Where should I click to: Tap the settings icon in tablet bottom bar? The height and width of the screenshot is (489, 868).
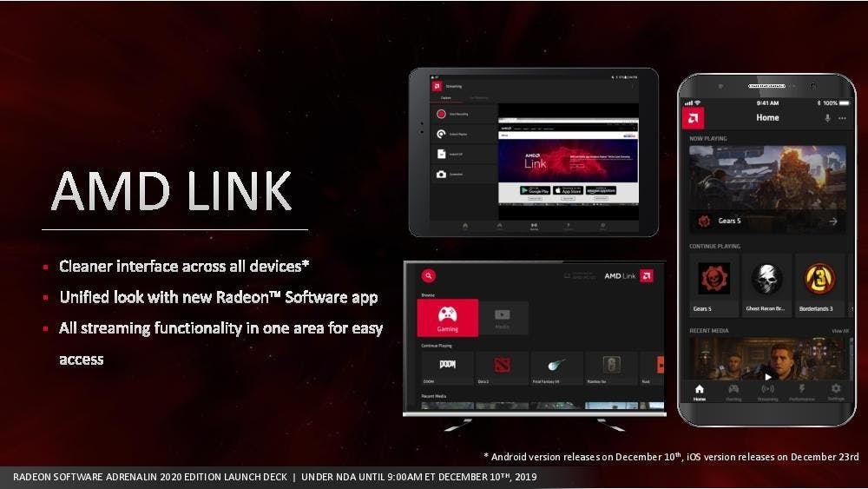click(x=602, y=226)
